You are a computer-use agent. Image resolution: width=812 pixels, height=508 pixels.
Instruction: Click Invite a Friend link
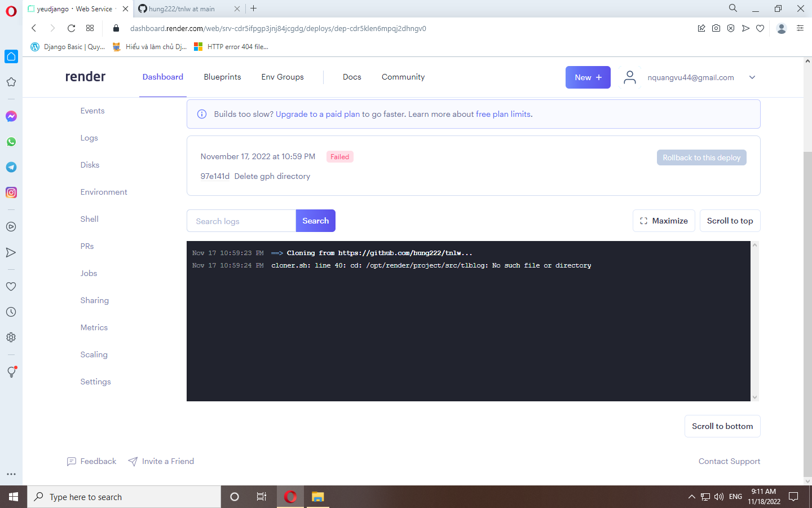click(161, 461)
